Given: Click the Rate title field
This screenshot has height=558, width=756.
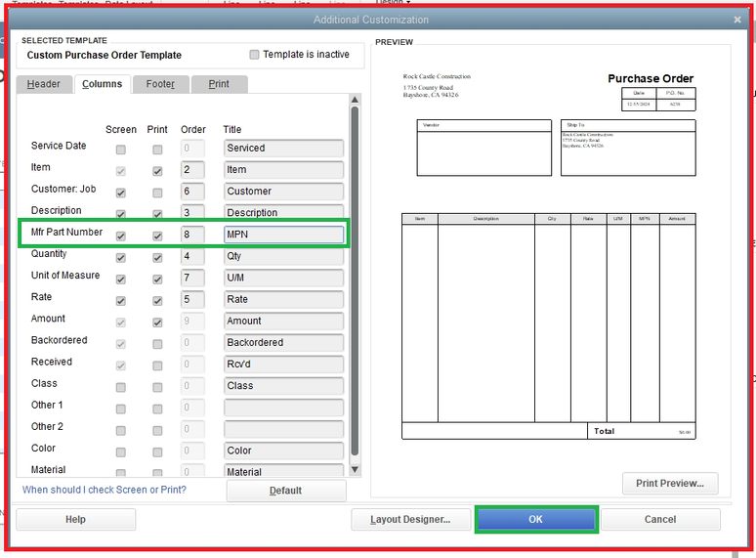Looking at the screenshot, I should coord(284,299).
